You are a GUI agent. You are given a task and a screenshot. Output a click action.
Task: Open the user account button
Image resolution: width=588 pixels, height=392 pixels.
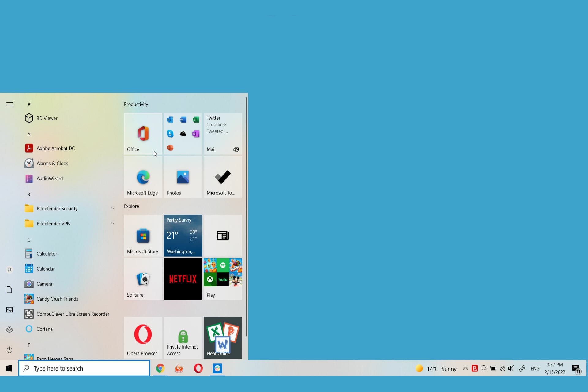coord(9,270)
